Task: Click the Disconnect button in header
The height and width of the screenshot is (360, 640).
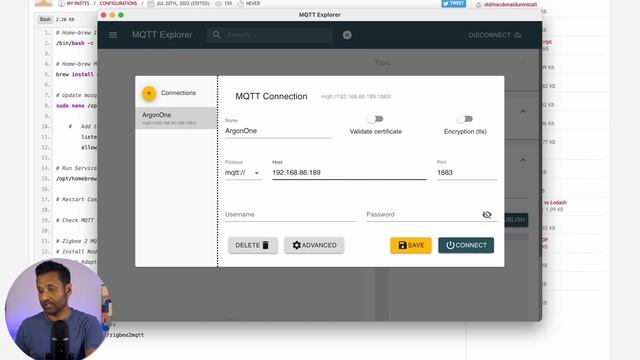Action: (495, 35)
